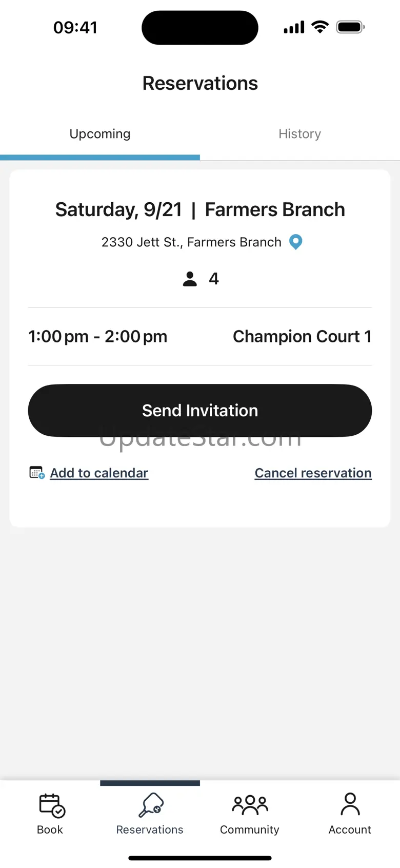The image size is (400, 868).
Task: Select the Upcoming tab
Action: click(100, 134)
